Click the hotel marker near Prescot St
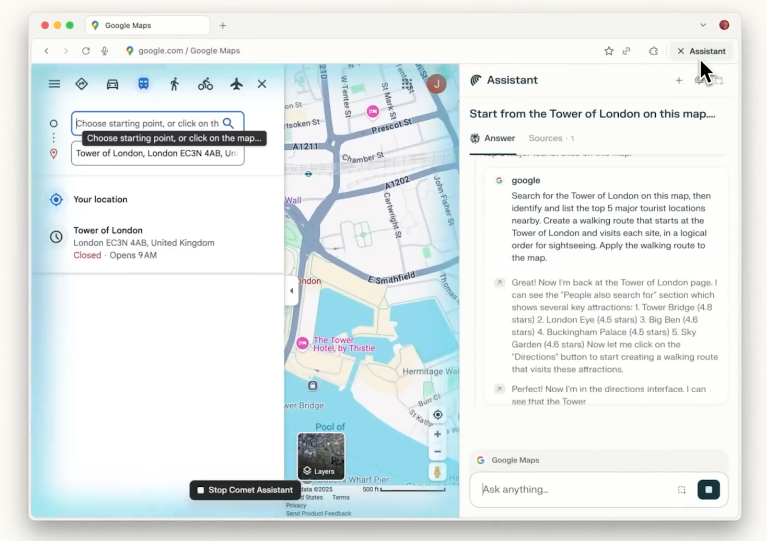 coord(373,112)
